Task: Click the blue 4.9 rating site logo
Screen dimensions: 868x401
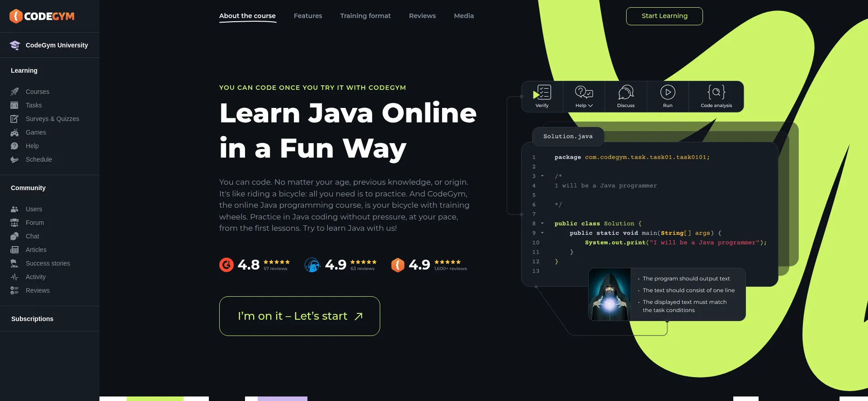Action: 312,265
